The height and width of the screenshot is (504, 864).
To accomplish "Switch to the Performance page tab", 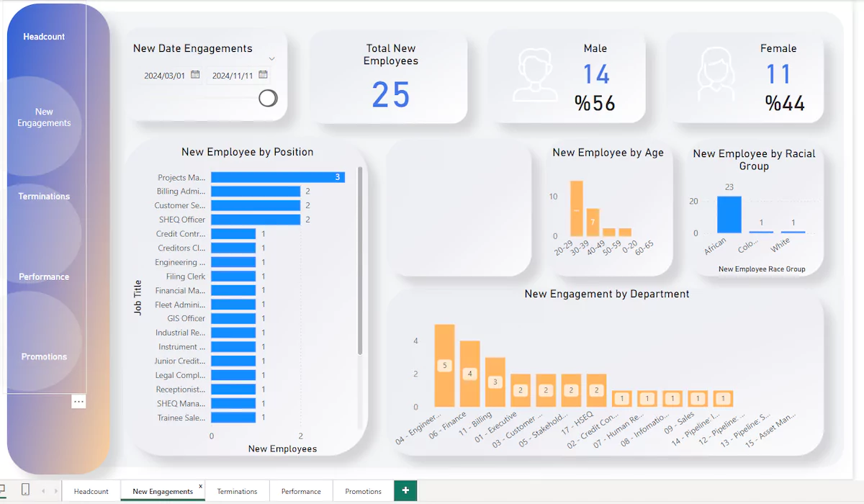I will (x=301, y=491).
